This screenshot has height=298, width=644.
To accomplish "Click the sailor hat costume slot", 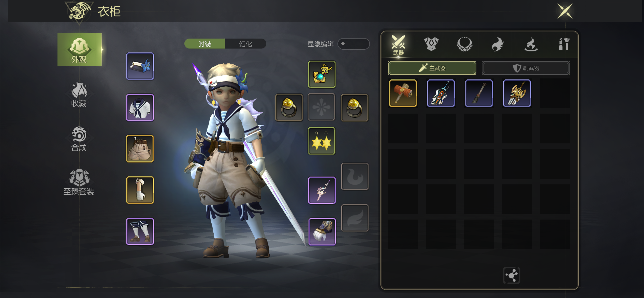I will point(140,66).
